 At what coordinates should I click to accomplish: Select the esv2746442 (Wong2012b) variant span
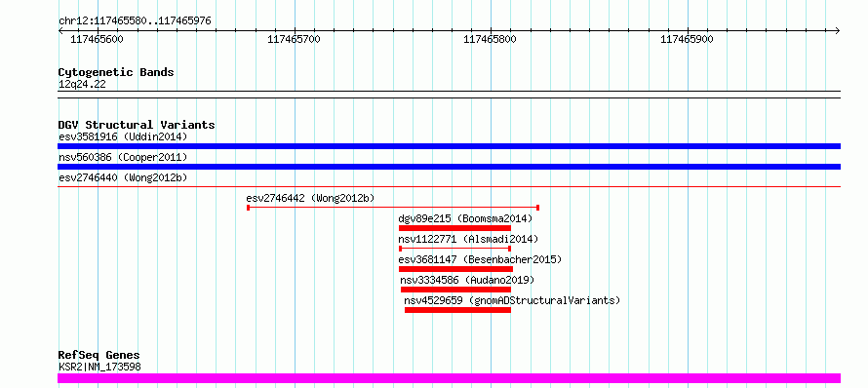393,208
